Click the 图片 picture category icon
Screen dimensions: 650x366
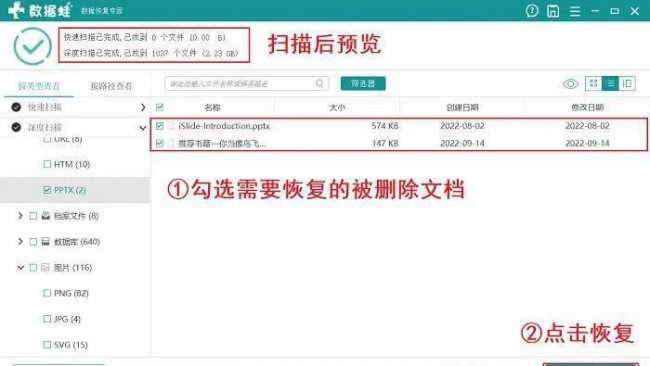(x=46, y=267)
